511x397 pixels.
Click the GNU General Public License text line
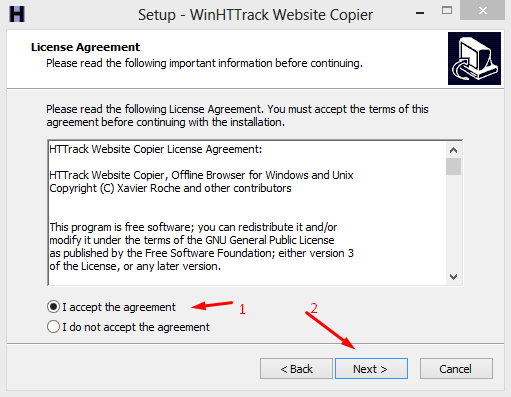click(x=192, y=240)
